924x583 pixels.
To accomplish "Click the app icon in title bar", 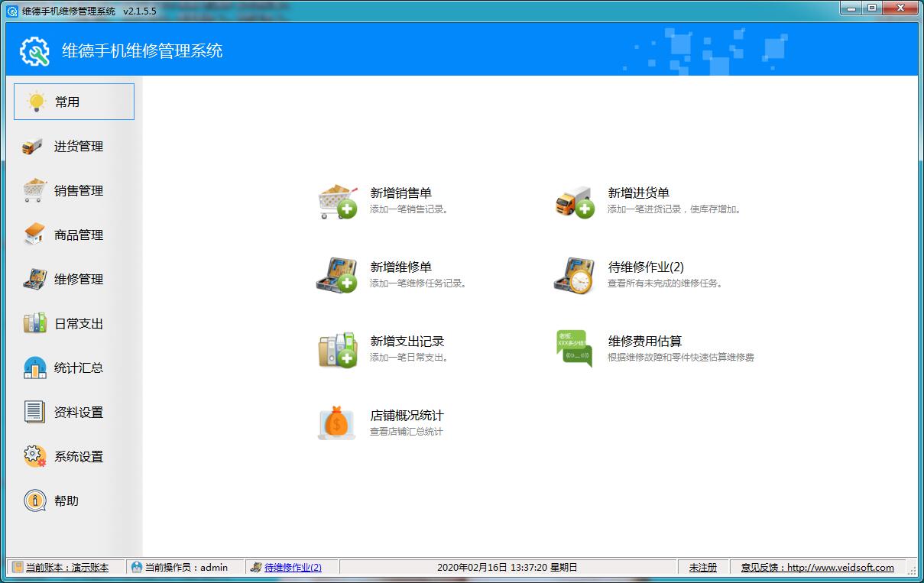I will coord(12,11).
